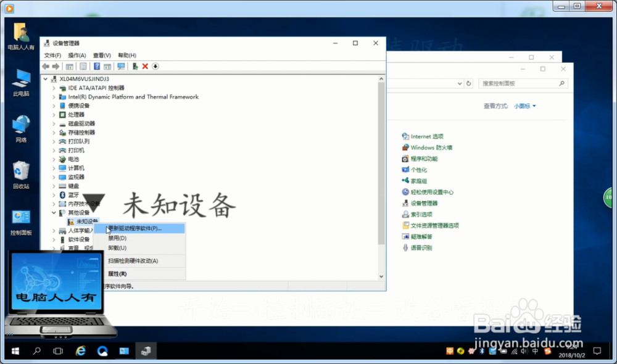Image resolution: width=617 pixels, height=364 pixels.
Task: Click the 搜索控制面板 search field
Action: point(523,83)
